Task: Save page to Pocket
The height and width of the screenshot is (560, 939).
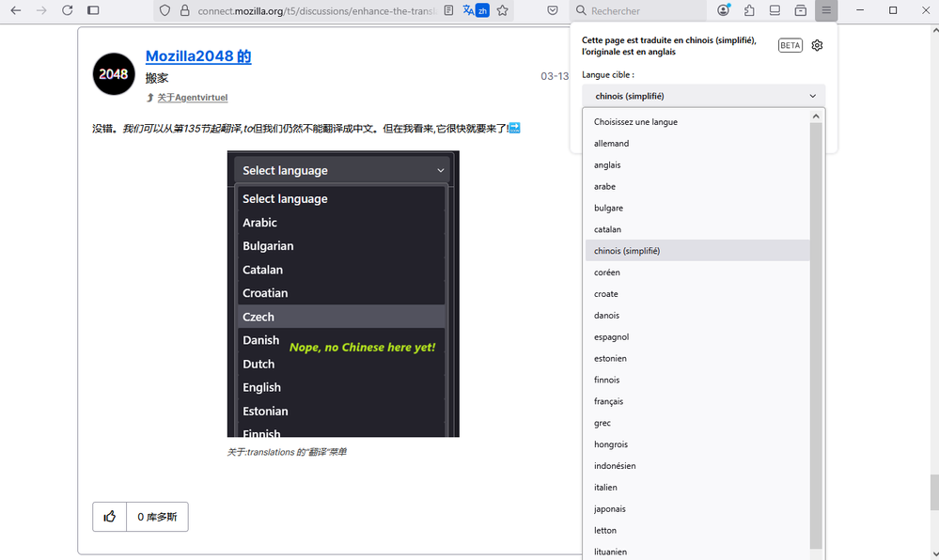Action: click(553, 10)
